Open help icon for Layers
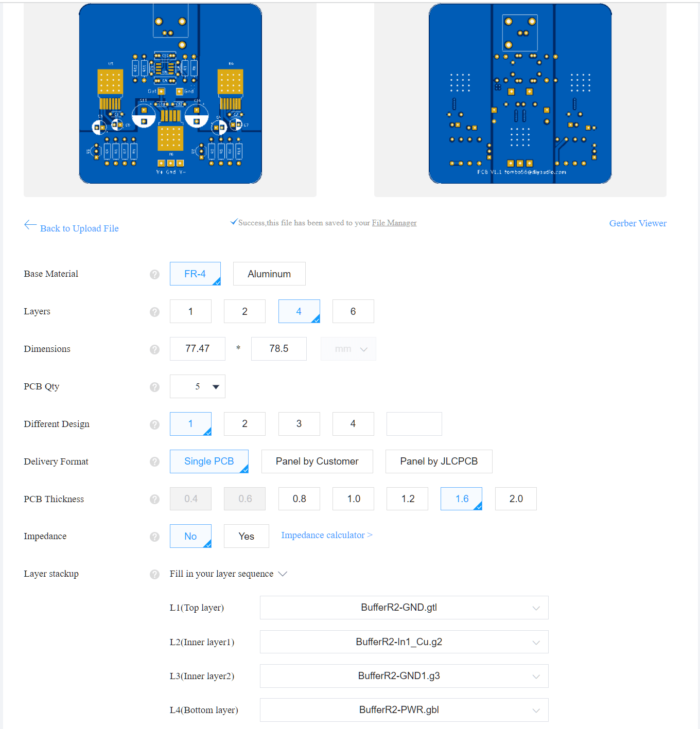This screenshot has height=729, width=700. (154, 312)
